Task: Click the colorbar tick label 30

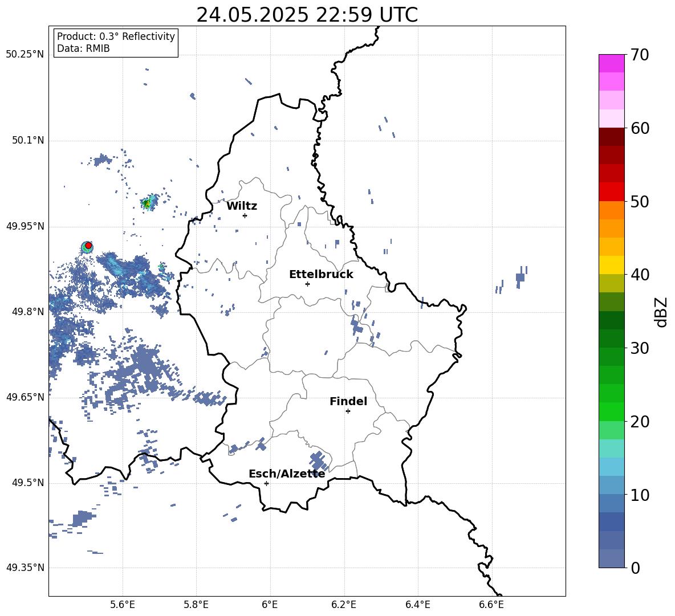Action: (640, 348)
